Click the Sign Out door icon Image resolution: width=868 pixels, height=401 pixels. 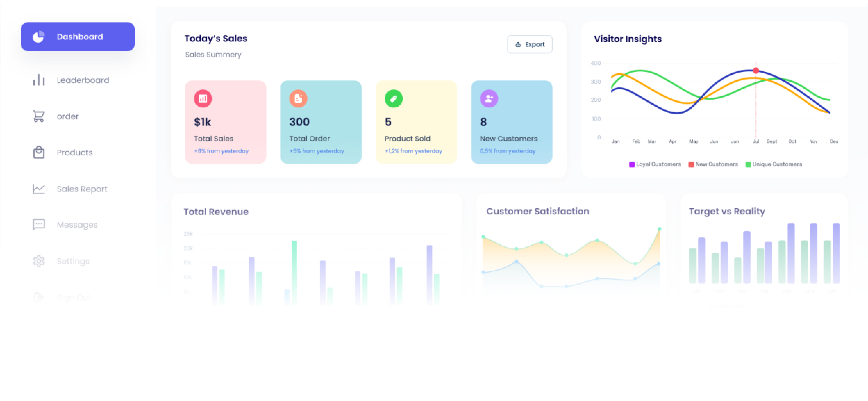coord(39,297)
